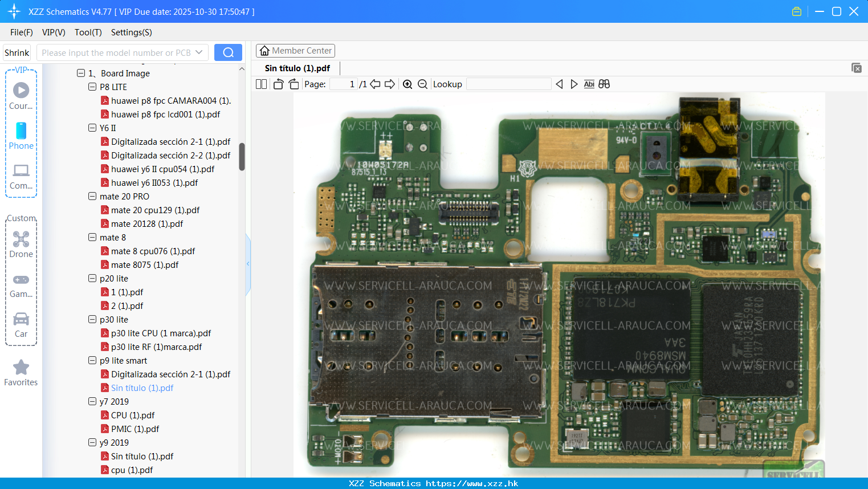
Task: Open the Courses sidebar category
Action: click(x=21, y=96)
